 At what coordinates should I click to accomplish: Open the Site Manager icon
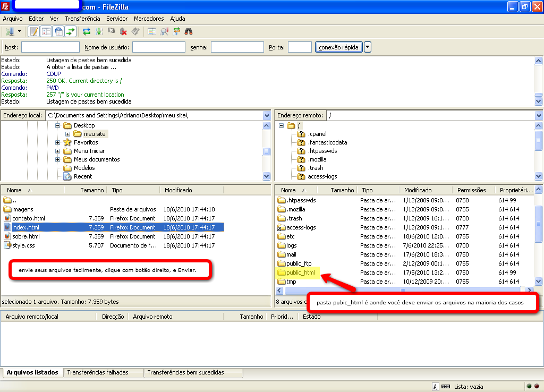[10, 31]
